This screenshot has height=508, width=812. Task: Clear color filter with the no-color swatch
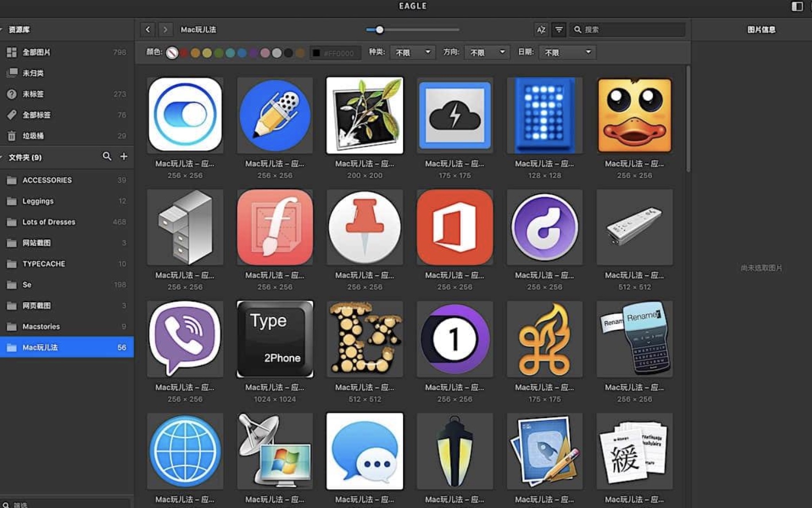coord(172,53)
